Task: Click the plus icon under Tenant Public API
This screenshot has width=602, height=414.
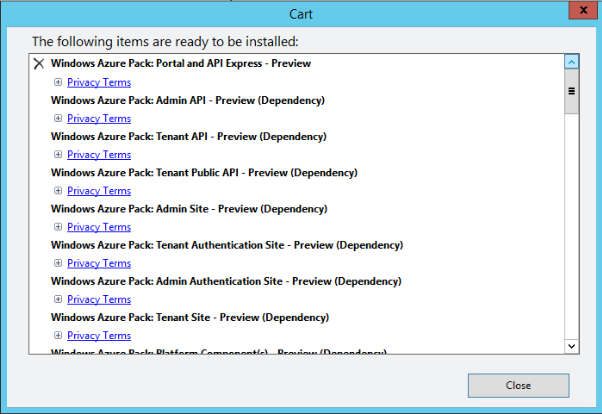Action: [58, 190]
